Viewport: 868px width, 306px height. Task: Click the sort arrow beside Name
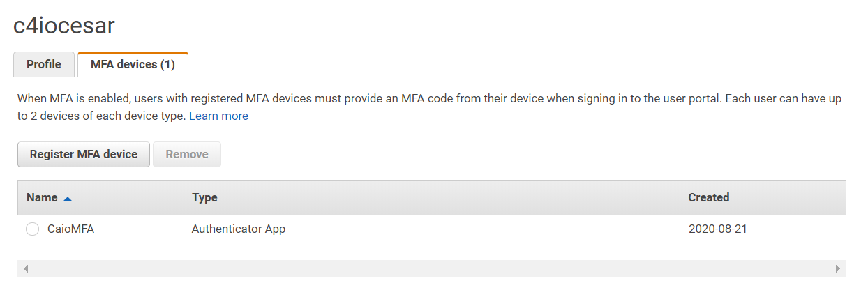68,198
